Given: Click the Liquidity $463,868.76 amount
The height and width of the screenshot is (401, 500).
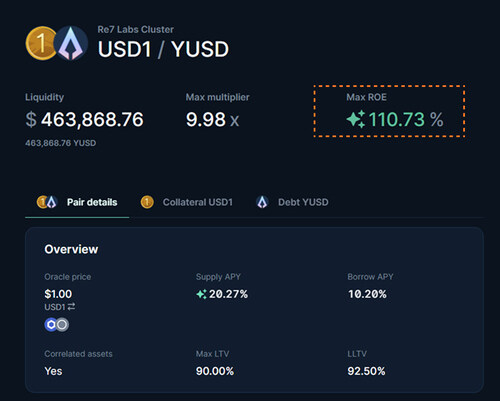Looking at the screenshot, I should [84, 119].
